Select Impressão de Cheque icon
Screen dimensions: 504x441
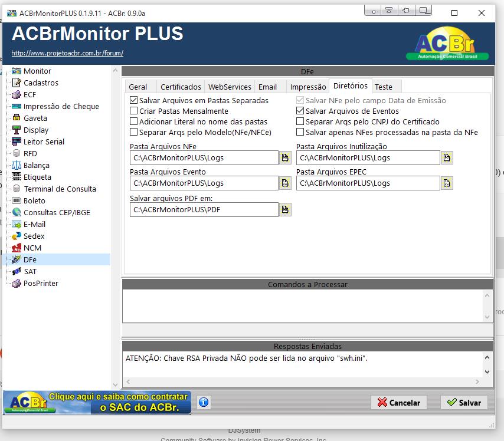pyautogui.click(x=17, y=106)
